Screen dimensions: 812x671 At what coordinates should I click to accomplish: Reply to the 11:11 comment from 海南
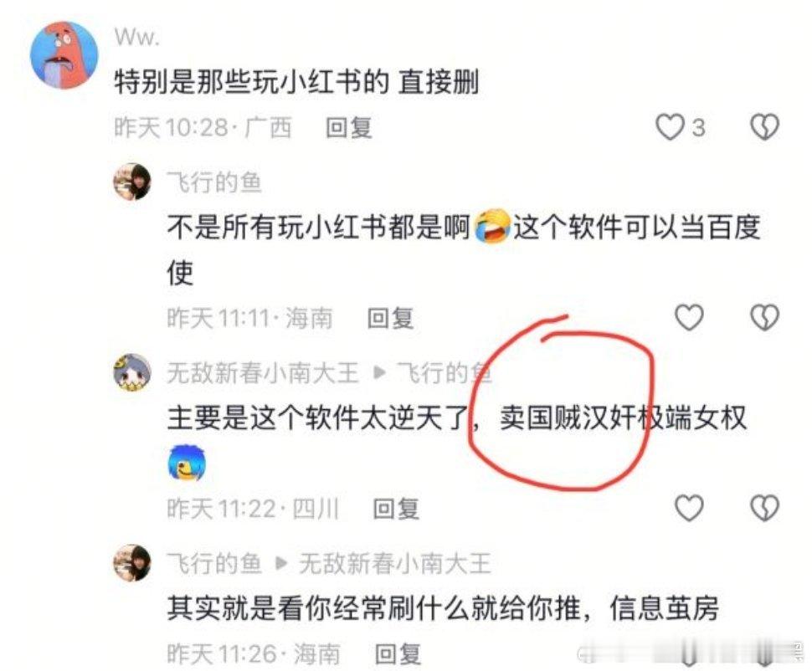[x=390, y=318]
